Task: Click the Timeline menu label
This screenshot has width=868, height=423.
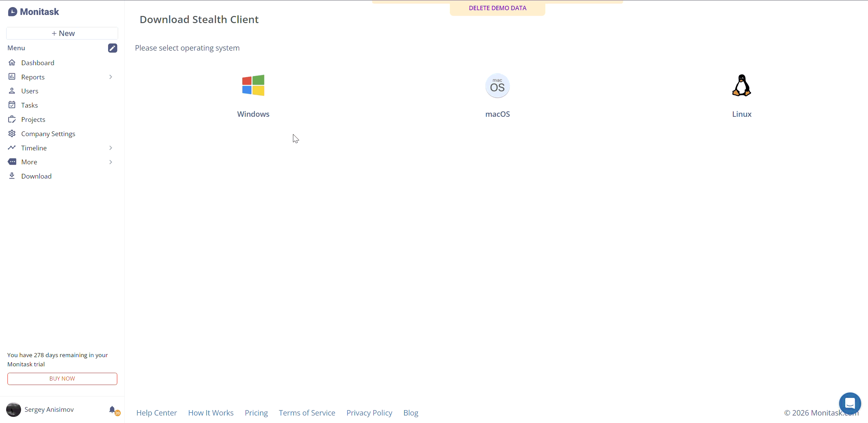Action: tap(34, 148)
